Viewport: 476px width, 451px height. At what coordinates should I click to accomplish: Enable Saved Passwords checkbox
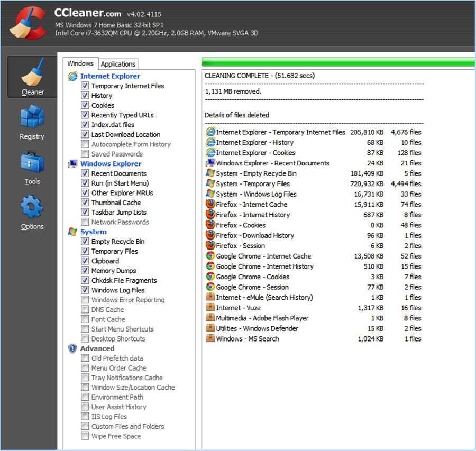[x=85, y=154]
